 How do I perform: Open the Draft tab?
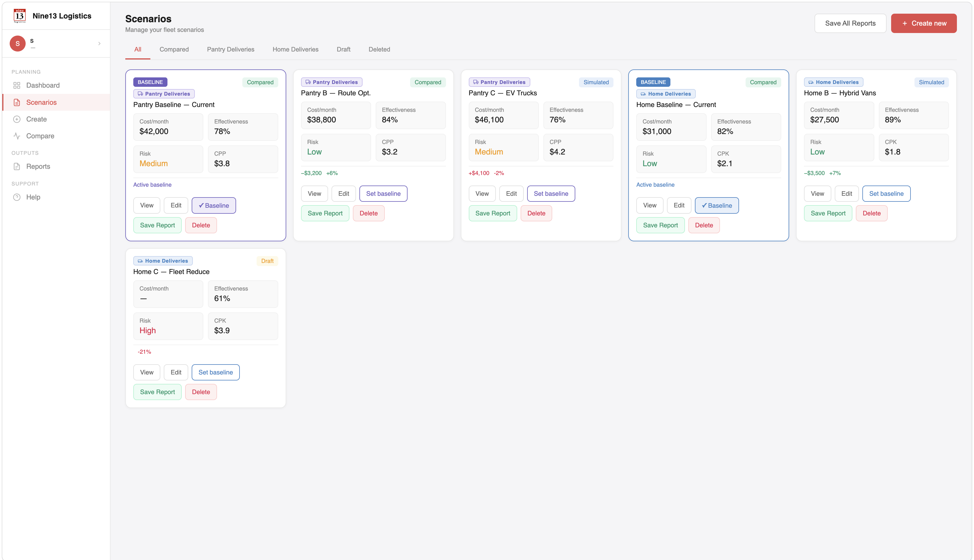pyautogui.click(x=343, y=49)
